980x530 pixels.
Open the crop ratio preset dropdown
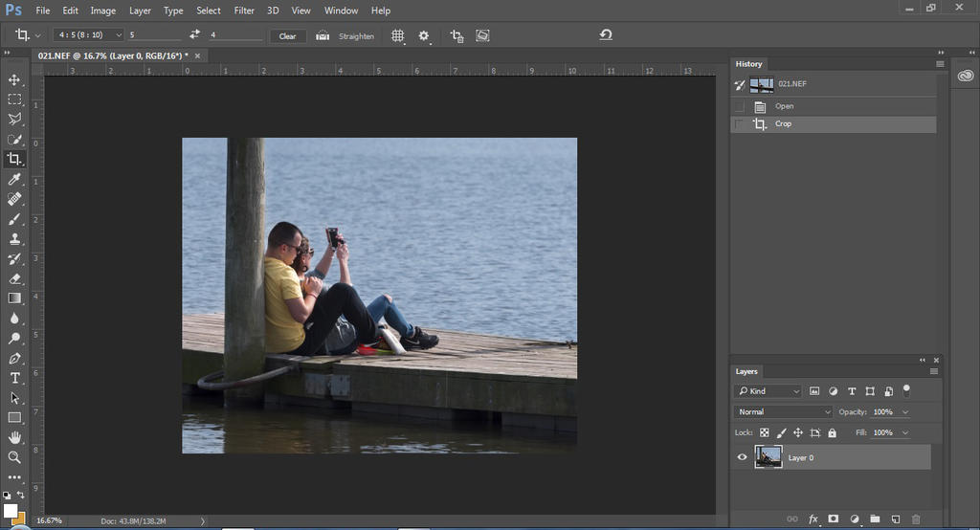pos(78,35)
